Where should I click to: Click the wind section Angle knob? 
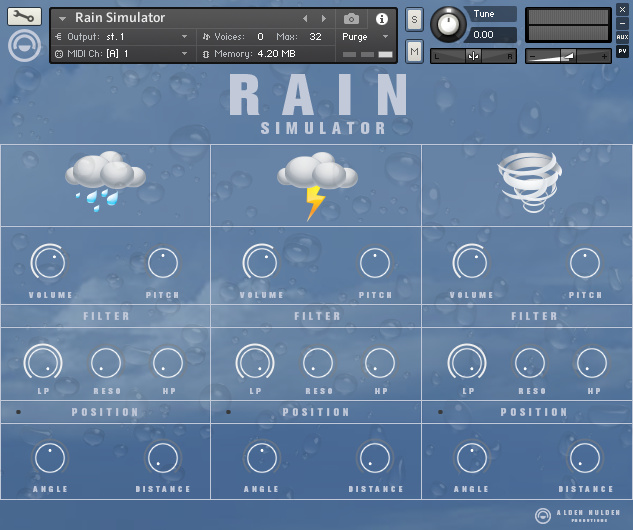(472, 457)
